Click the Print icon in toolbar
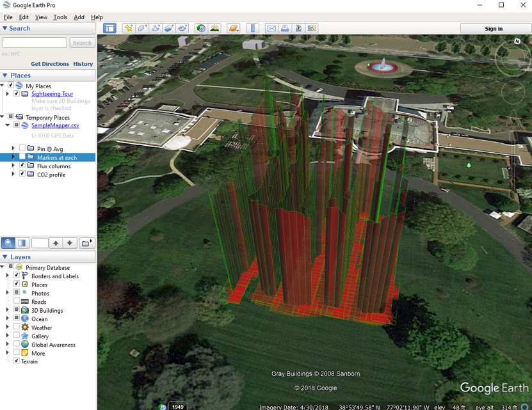Screen dimensions: 532x410 tap(285, 28)
